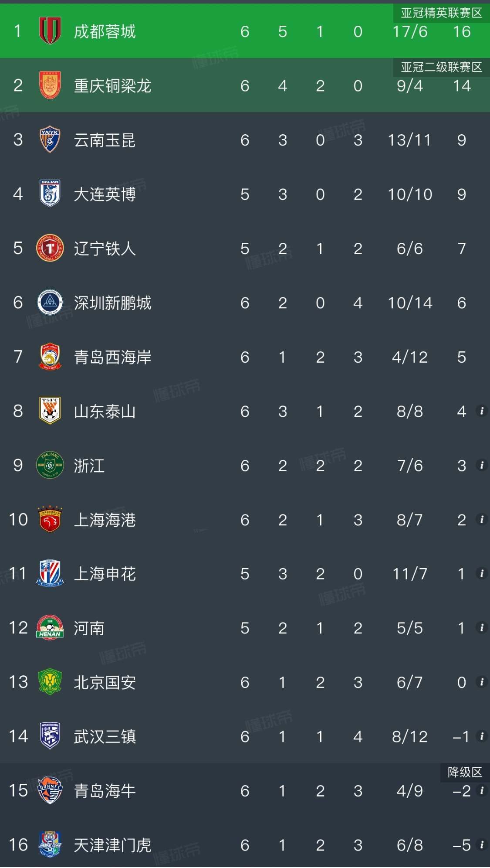Tap the Shanghai Shenhua (上海申花) badge
This screenshot has width=490, height=868.
[50, 573]
